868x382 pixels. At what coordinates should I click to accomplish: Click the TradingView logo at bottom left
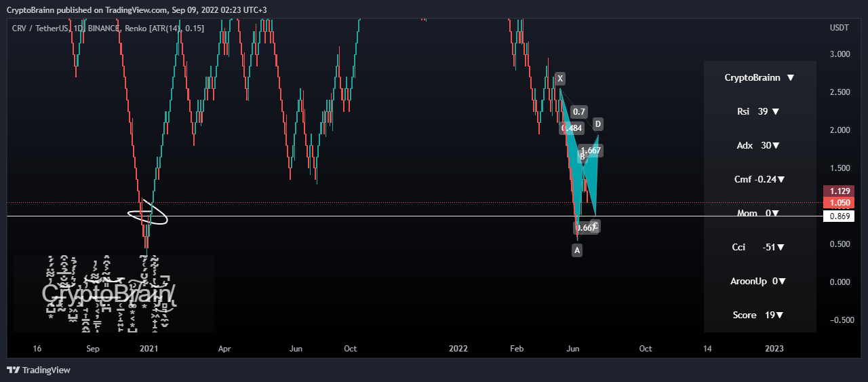39,370
